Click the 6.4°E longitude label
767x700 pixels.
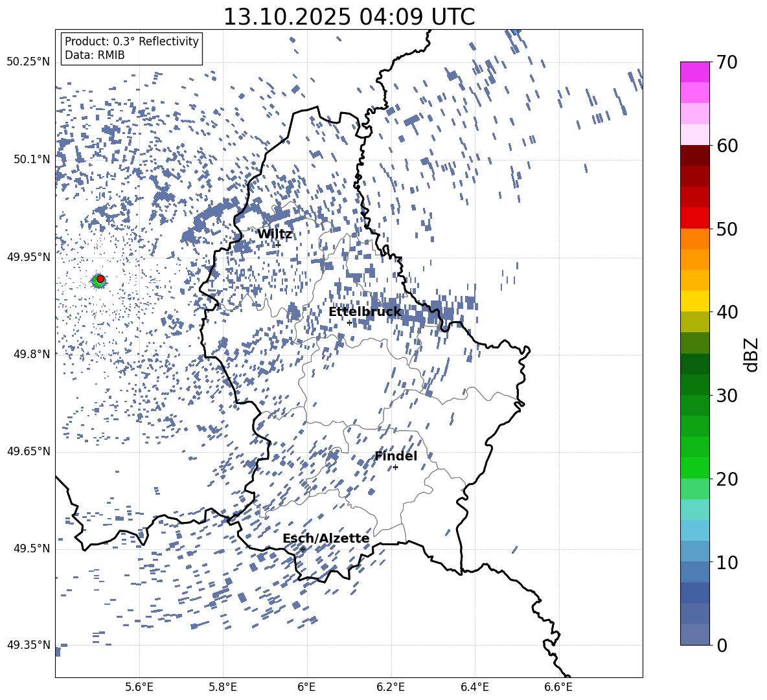[x=474, y=687]
